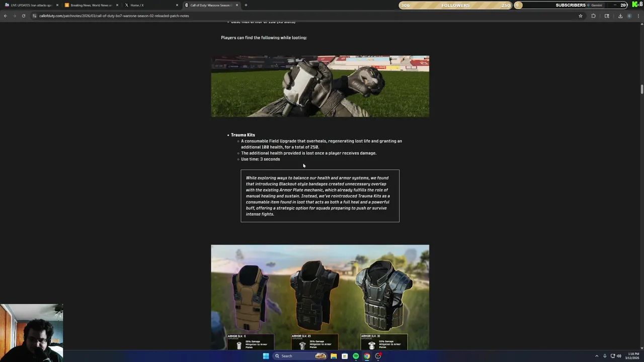
Task: Open the volume icon in system tray
Action: [619, 356]
